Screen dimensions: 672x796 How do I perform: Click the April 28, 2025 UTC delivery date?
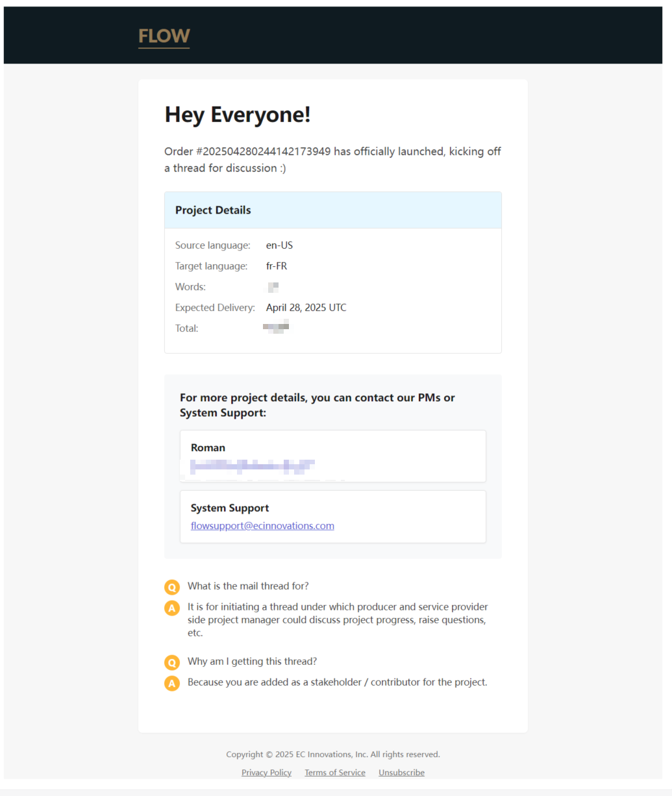tap(306, 308)
